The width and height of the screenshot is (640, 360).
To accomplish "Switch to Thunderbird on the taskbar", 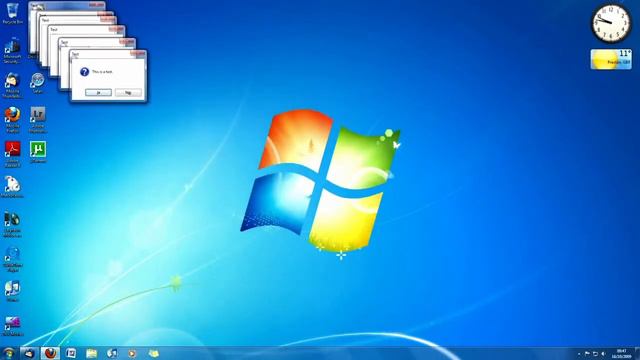I will [x=29, y=353].
